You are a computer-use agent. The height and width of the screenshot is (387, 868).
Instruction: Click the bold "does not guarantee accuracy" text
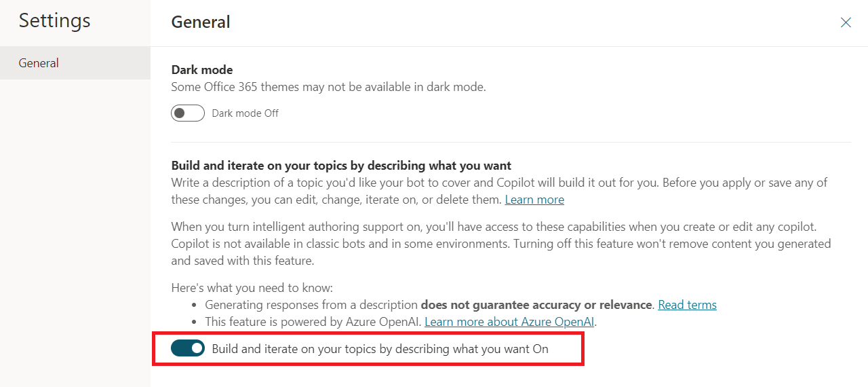coord(536,305)
